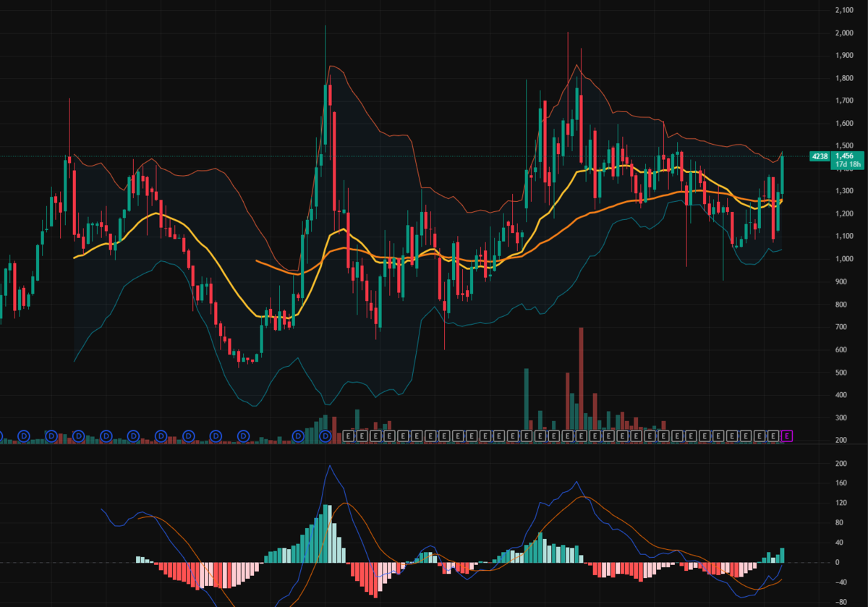Click the 1,200 price axis label
Image resolution: width=868 pixels, height=607 pixels.
[844, 214]
